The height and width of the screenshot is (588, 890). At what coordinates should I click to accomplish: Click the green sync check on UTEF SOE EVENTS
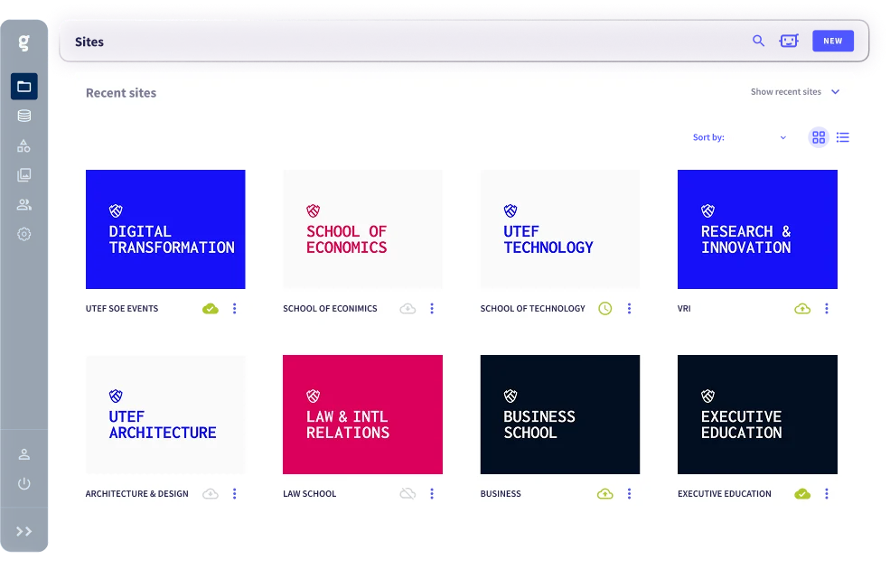[x=210, y=308]
